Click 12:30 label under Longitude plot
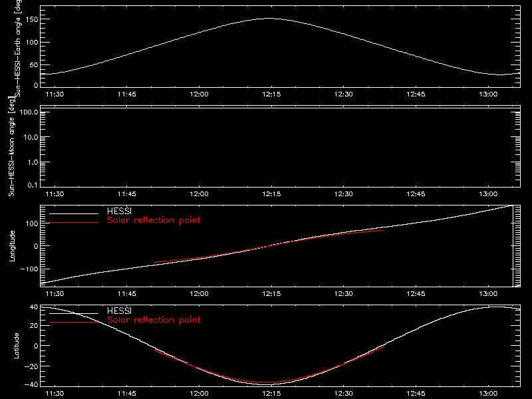 coord(344,294)
